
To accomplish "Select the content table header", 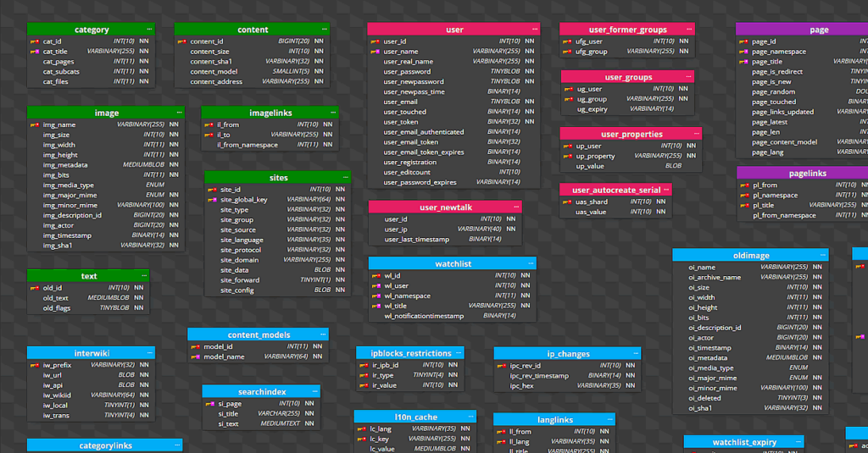I will (x=253, y=30).
